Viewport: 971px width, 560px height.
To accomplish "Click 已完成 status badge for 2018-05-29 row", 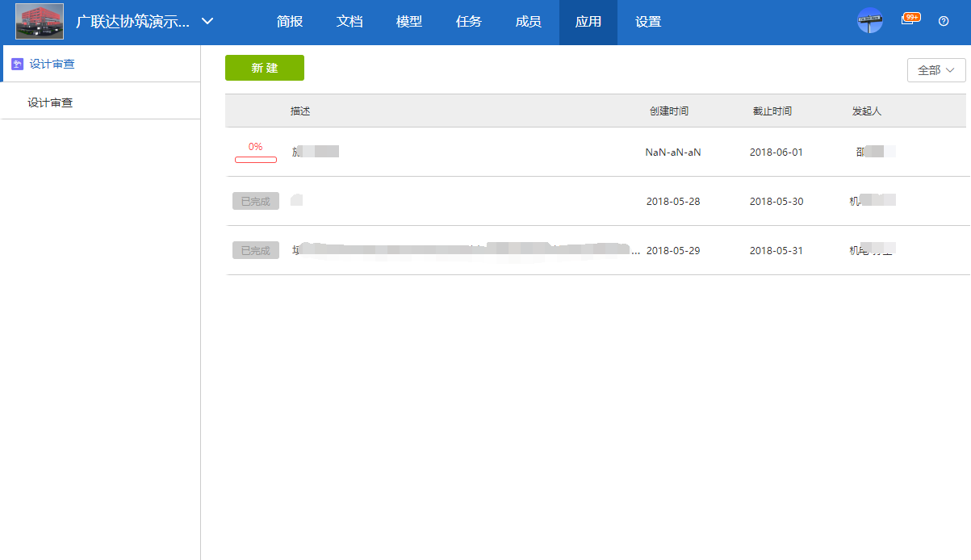I will coord(256,250).
